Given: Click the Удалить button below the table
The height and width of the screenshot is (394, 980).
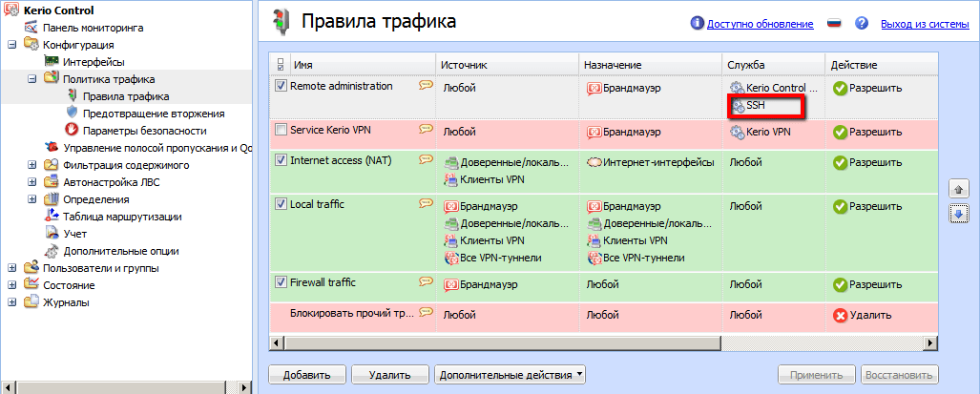Looking at the screenshot, I should click(x=390, y=375).
